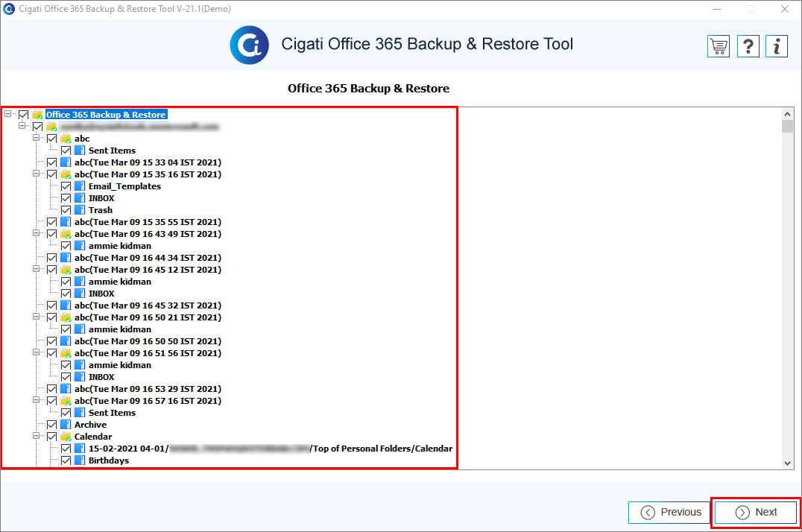
Task: Collapse abc(Tue Mar 09 16 45 12 IST 2021) node
Action: tap(37, 268)
